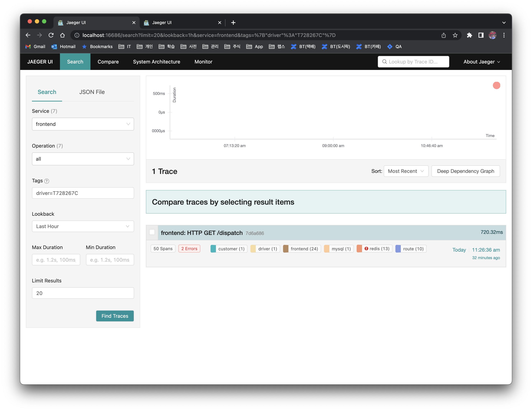Viewport: 532px width, 411px height.
Task: Open Chrome's three-dot menu
Action: click(504, 35)
